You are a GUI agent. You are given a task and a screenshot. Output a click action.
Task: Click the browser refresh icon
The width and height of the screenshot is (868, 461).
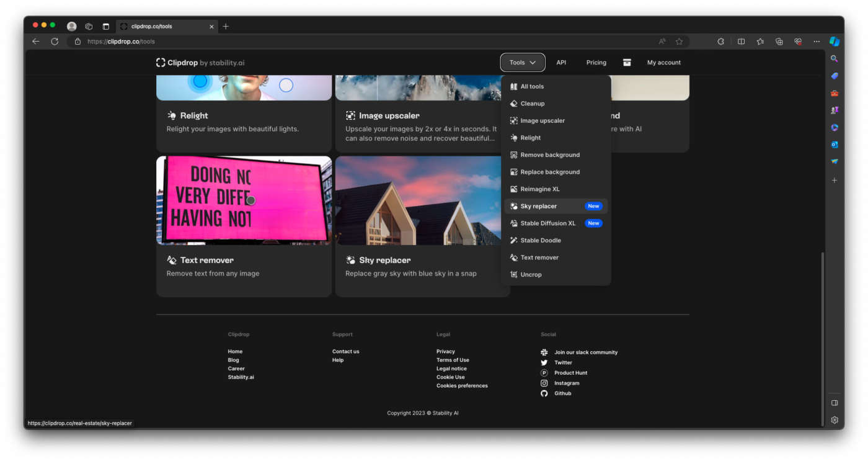pos(55,42)
